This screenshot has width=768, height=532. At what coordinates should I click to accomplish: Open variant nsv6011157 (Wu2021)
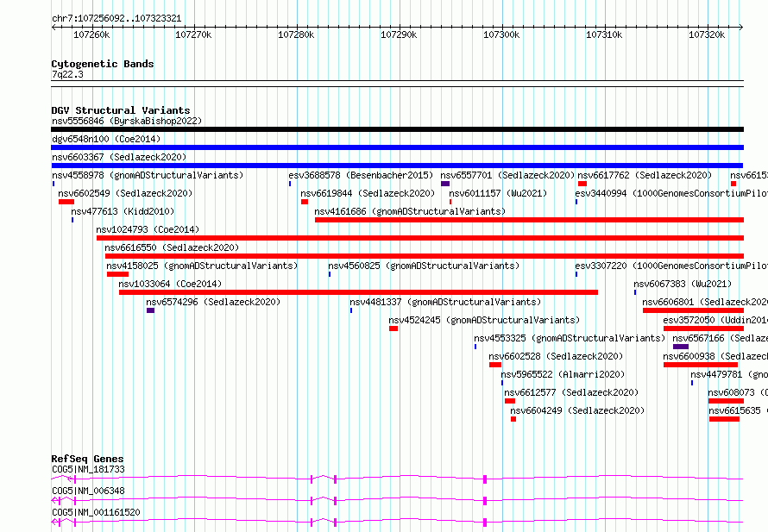(498, 193)
